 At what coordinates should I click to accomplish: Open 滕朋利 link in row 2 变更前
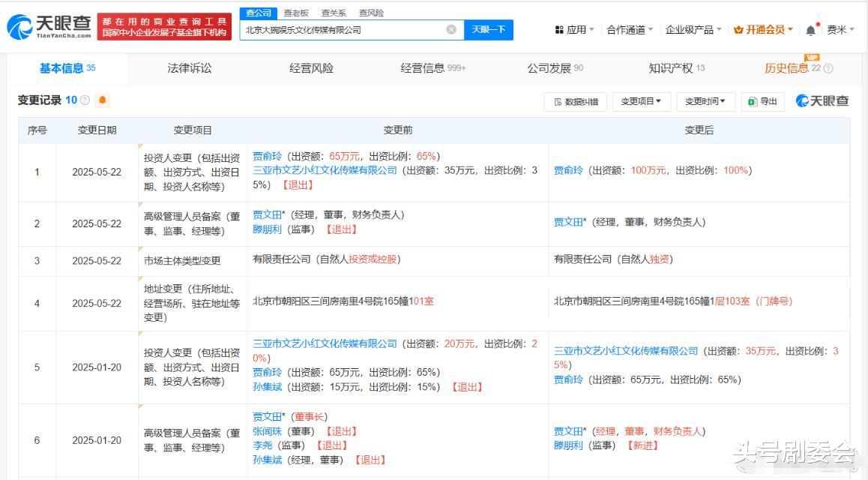[x=268, y=229]
